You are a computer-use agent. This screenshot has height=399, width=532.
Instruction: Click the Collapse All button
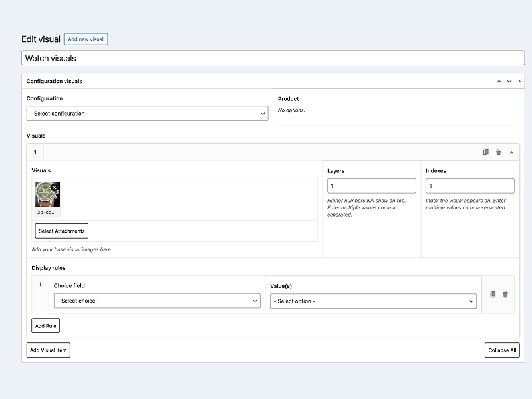pos(502,350)
